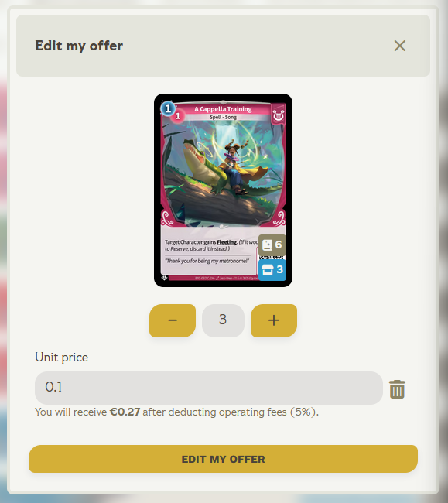Viewport: 448px width, 503px height.
Task: Increase quantity with the plus button
Action: pyautogui.click(x=274, y=320)
